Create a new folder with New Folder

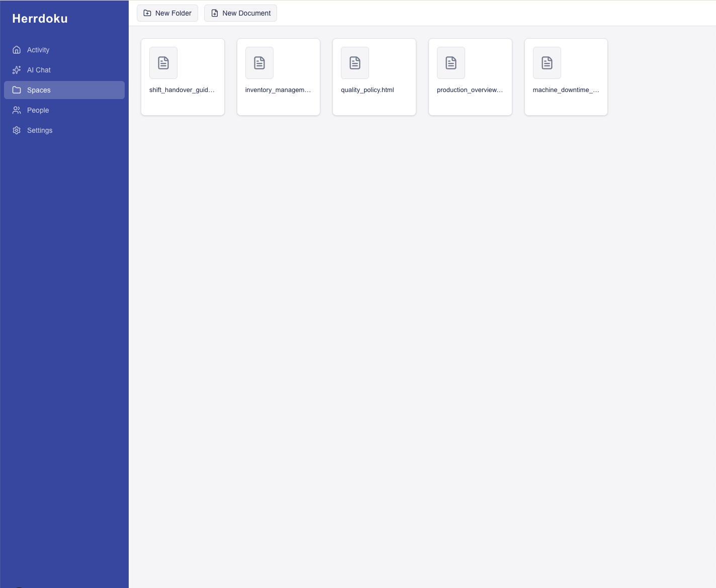pos(167,13)
